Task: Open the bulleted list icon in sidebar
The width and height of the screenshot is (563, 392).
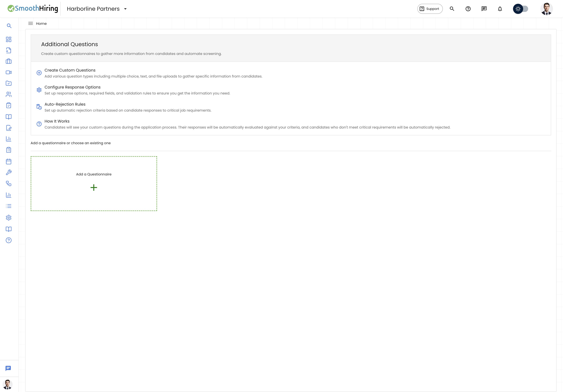Action: point(9,206)
